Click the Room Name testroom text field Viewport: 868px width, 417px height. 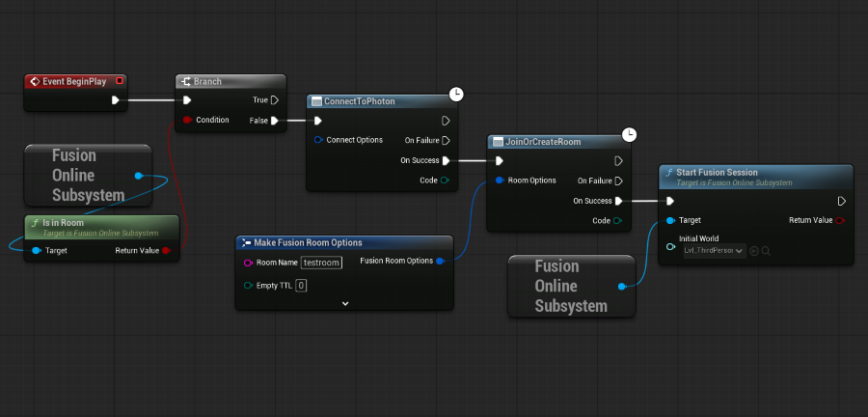pyautogui.click(x=321, y=263)
